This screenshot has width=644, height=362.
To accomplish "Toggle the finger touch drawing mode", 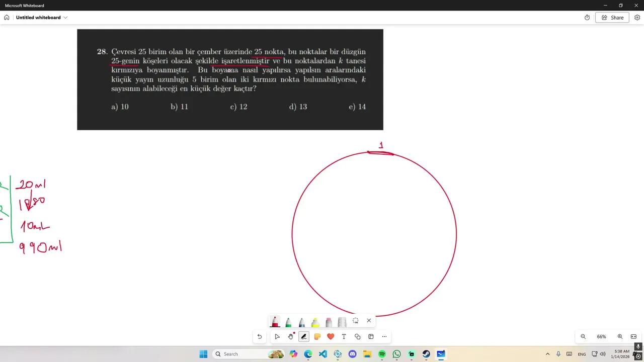I will point(291,336).
